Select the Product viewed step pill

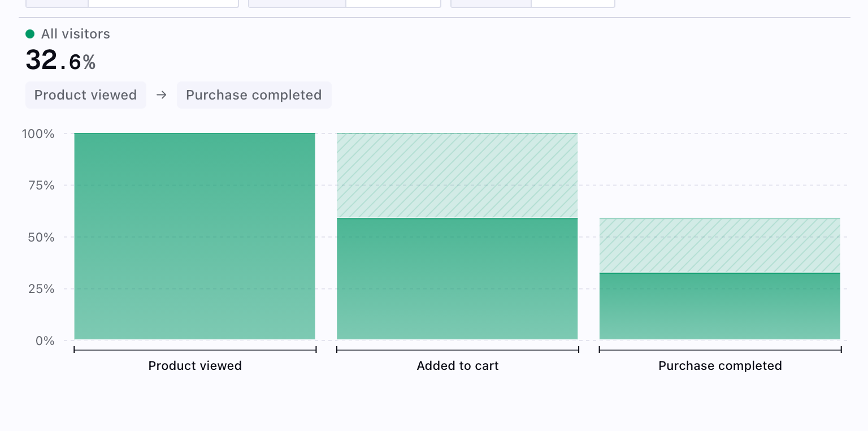pos(85,95)
